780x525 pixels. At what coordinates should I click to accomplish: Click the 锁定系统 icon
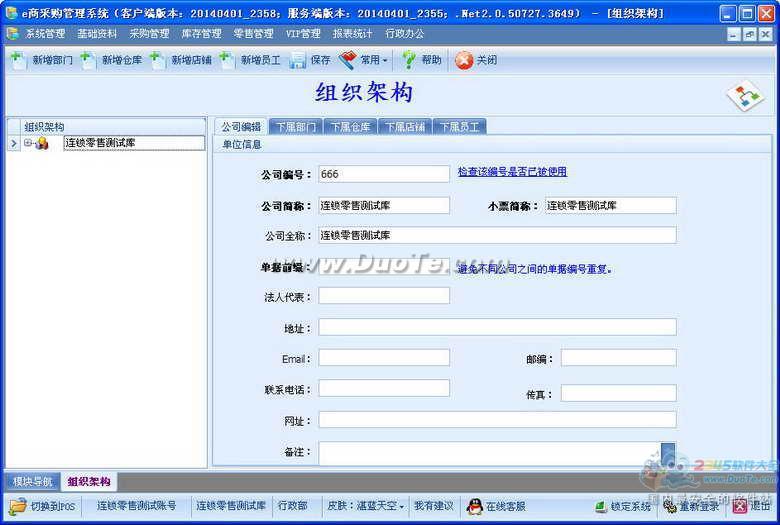(x=601, y=507)
